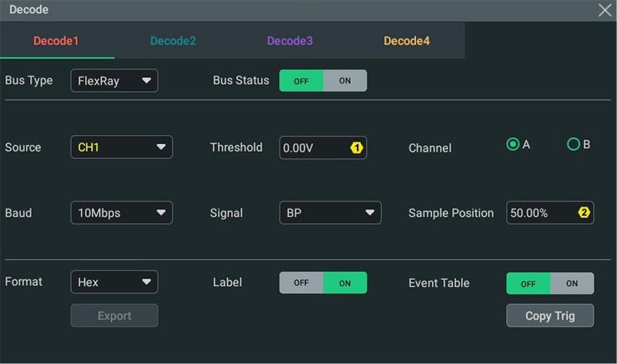Expand the Baud 10Mbps dropdown
Image resolution: width=617 pixels, height=364 pixels.
(122, 212)
